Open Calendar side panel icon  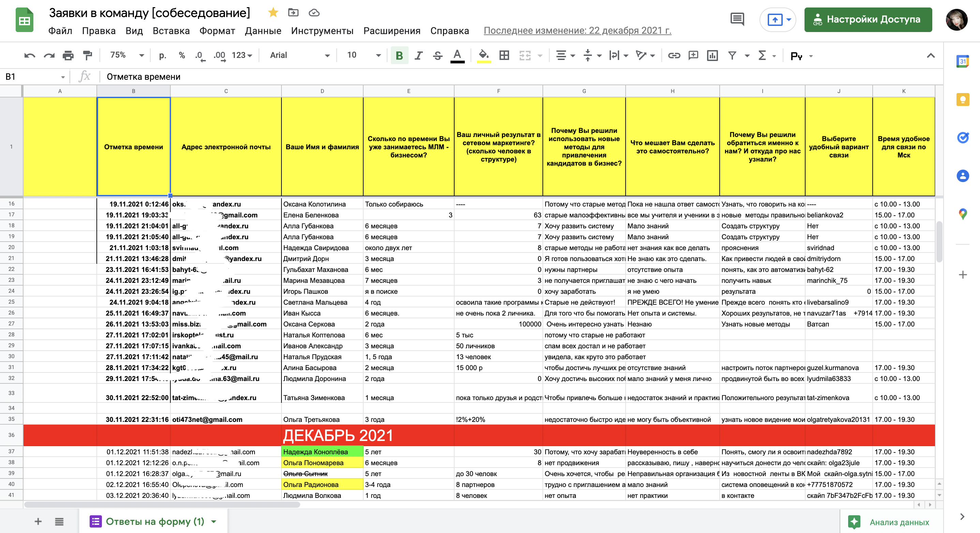click(x=963, y=61)
